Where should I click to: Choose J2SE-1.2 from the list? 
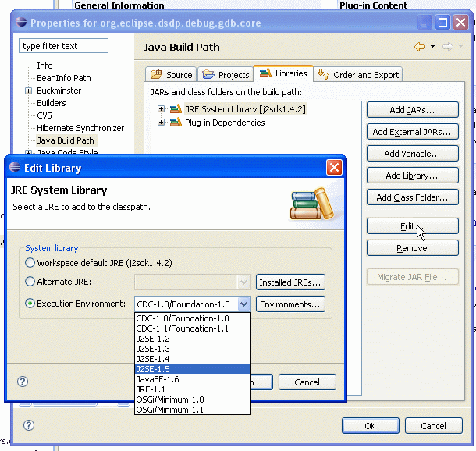[193, 339]
